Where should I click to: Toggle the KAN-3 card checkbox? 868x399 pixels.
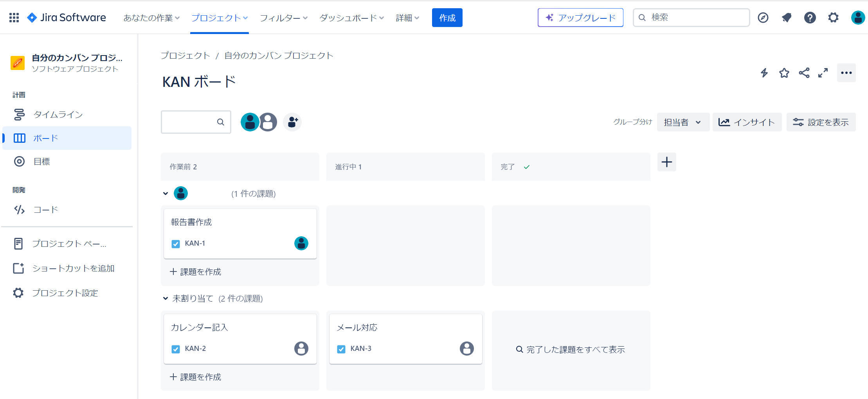point(341,349)
